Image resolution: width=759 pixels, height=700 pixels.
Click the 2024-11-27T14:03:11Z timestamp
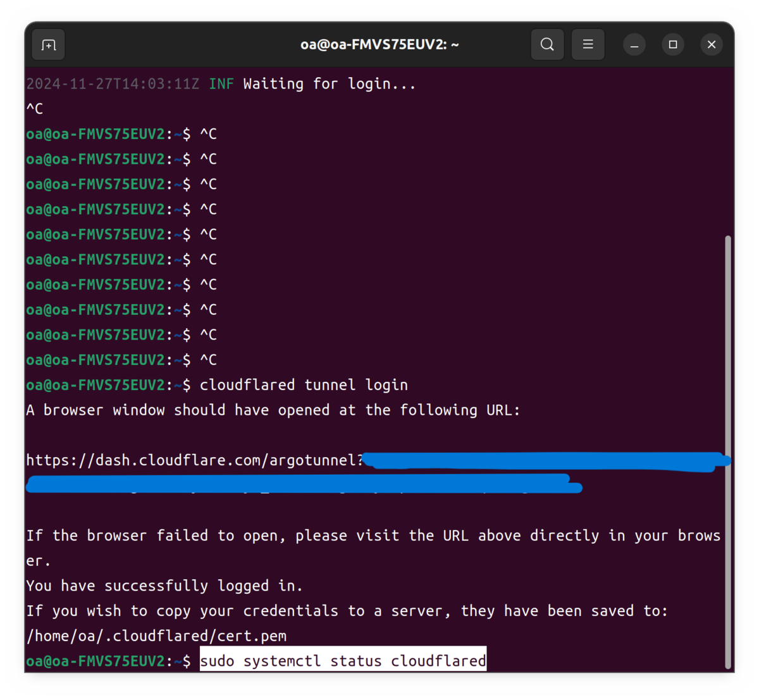tap(113, 84)
